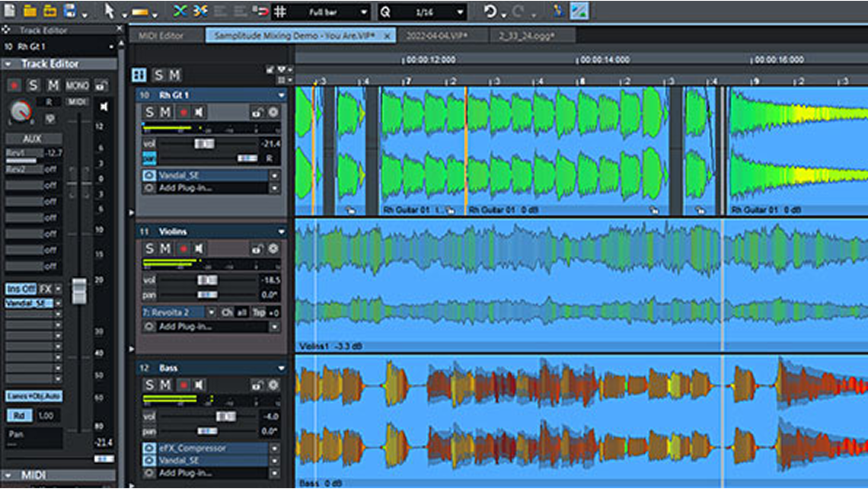Create a new project with the blank page icon
Image resolution: width=868 pixels, height=489 pixels.
pyautogui.click(x=10, y=11)
